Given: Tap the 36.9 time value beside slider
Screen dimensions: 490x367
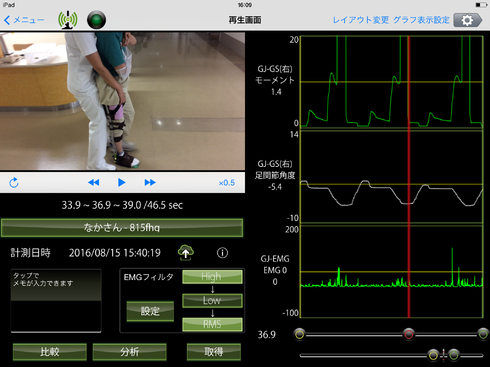Looking at the screenshot, I should click(x=267, y=335).
